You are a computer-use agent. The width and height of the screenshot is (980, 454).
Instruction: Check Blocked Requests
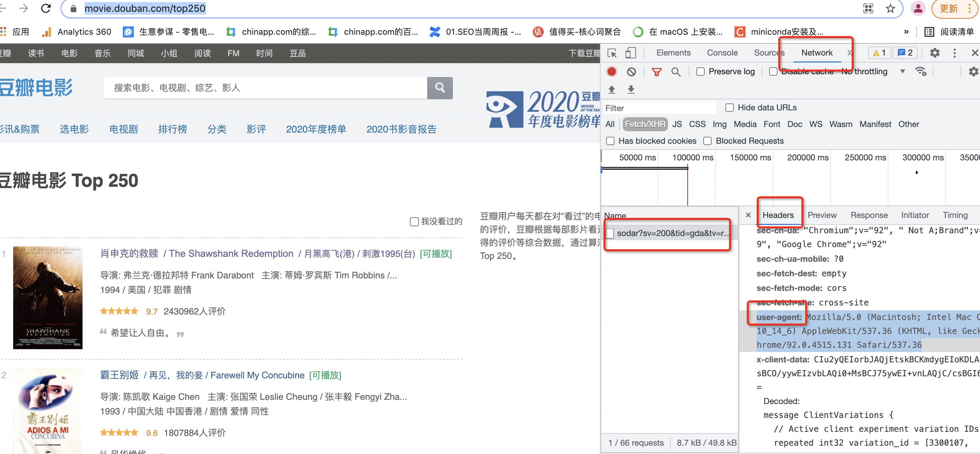click(708, 141)
